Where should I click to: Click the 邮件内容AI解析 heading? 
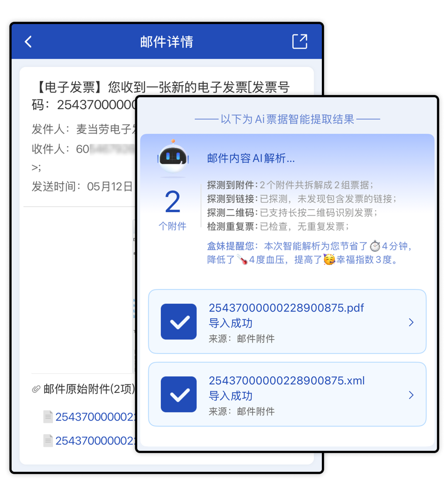tap(251, 159)
